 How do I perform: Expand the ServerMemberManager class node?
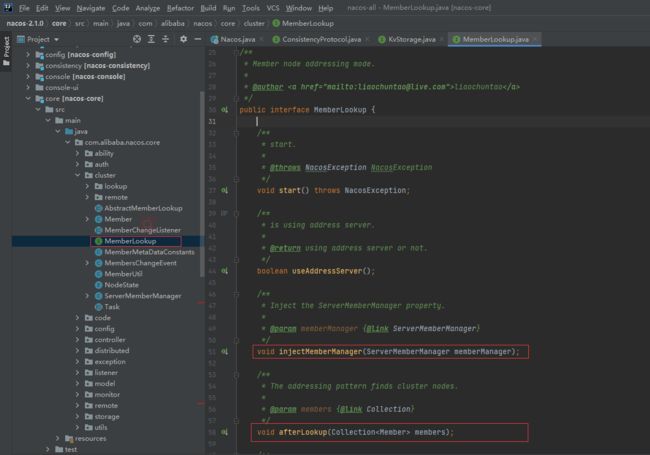87,296
